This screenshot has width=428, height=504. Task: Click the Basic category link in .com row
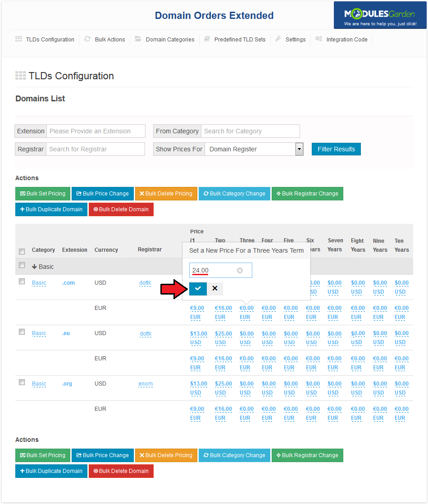point(39,283)
